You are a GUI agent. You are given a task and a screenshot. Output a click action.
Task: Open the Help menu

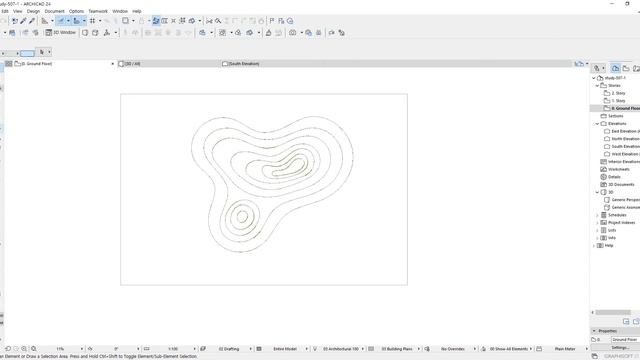coord(137,11)
